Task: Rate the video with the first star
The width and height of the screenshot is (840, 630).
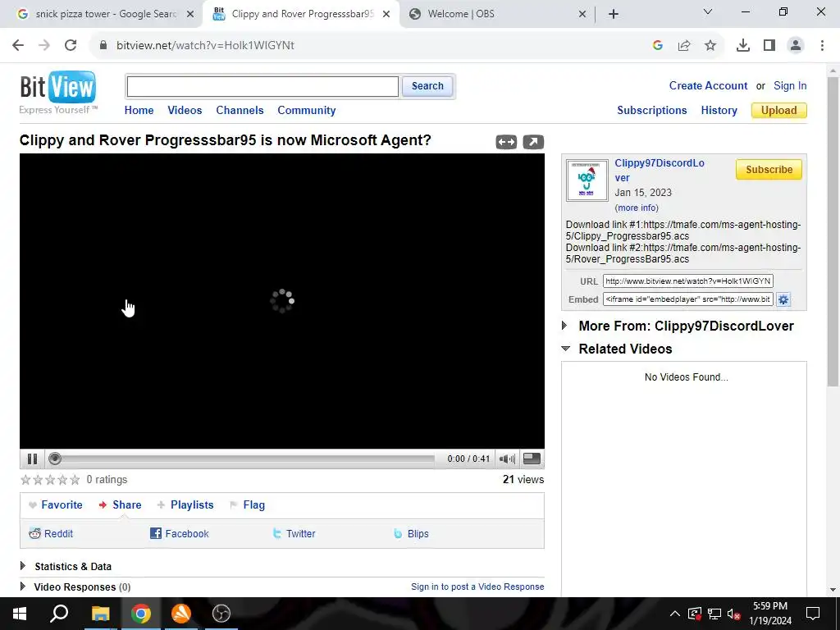Action: (25, 479)
